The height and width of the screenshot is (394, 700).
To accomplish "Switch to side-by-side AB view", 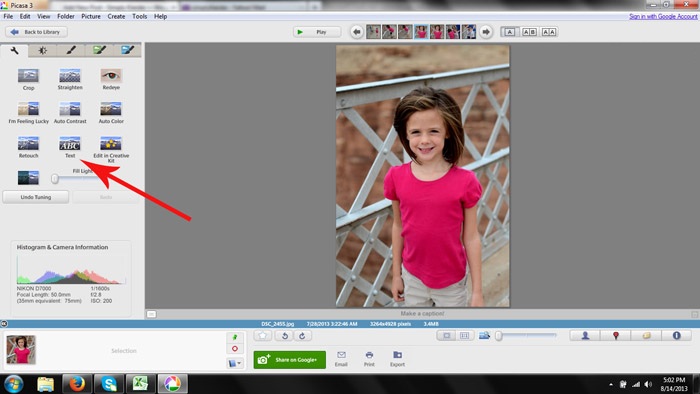I will [x=529, y=32].
